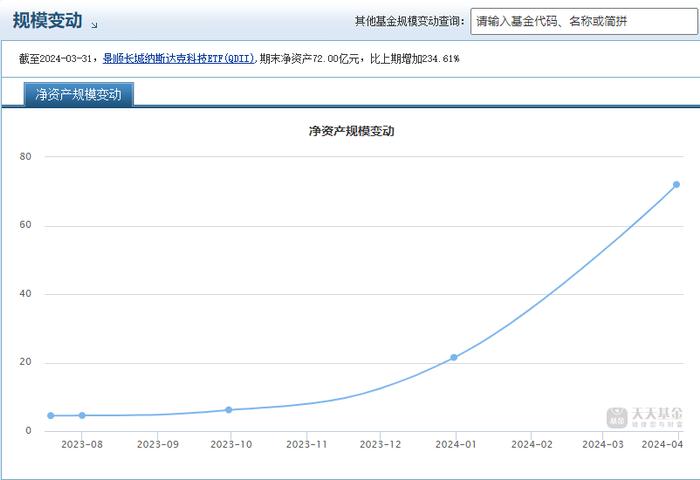
Task: Focus the fund code search input field
Action: click(584, 21)
